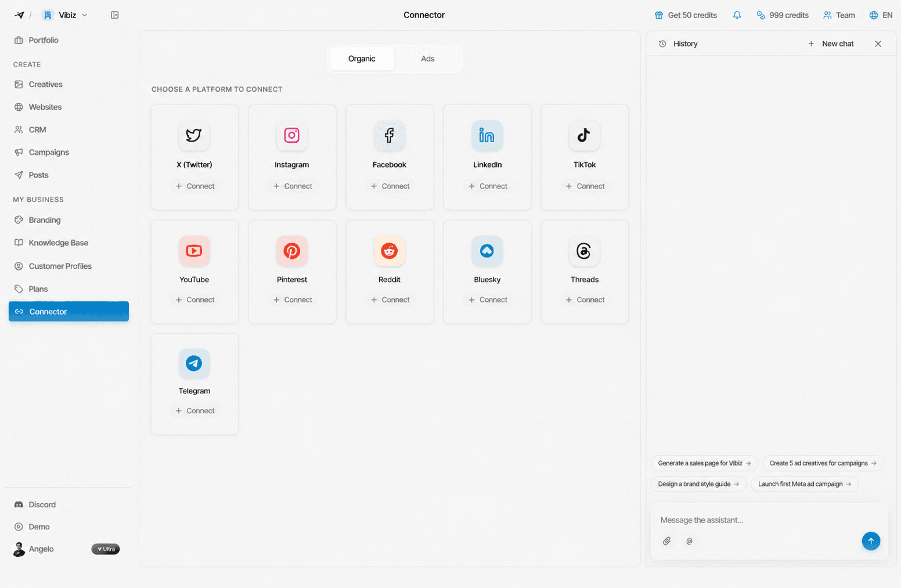Open Angelo user profile
The height and width of the screenshot is (588, 901).
34,549
